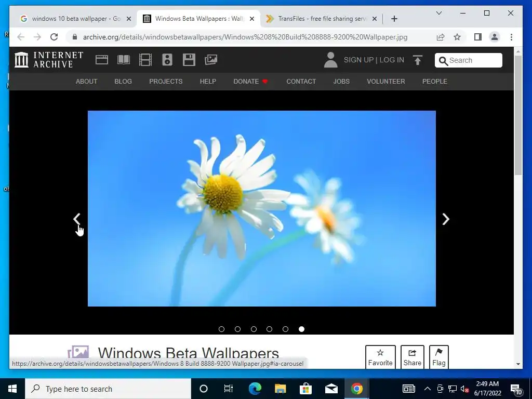The height and width of the screenshot is (399, 532).
Task: Open the Windows Start menu
Action: 12,389
